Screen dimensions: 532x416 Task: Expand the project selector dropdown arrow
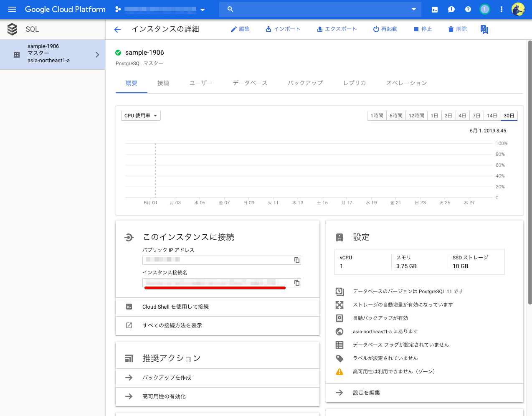[203, 10]
